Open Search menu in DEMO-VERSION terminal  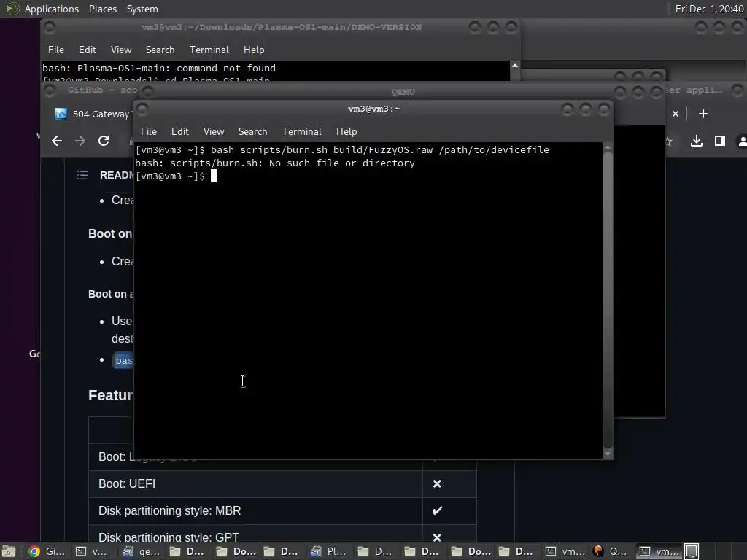[x=160, y=50]
